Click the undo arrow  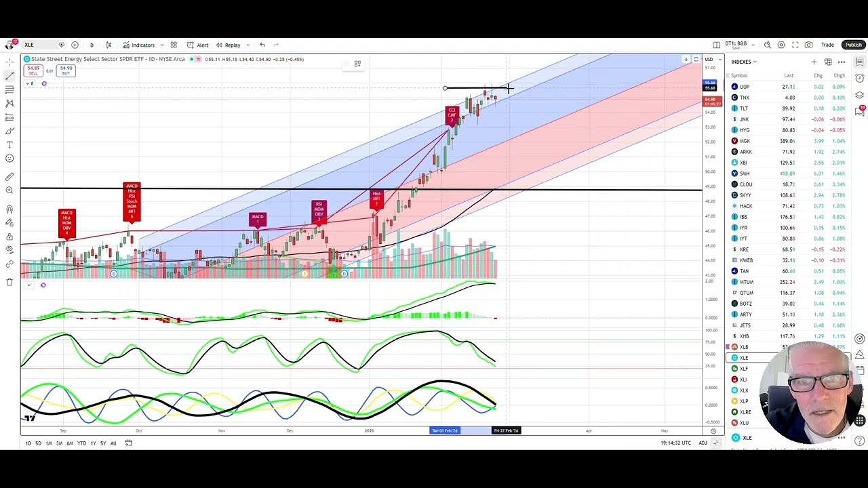(262, 45)
